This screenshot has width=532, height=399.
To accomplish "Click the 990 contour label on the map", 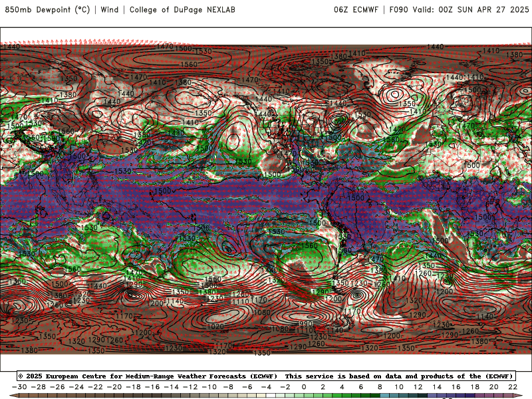I will point(305,324).
